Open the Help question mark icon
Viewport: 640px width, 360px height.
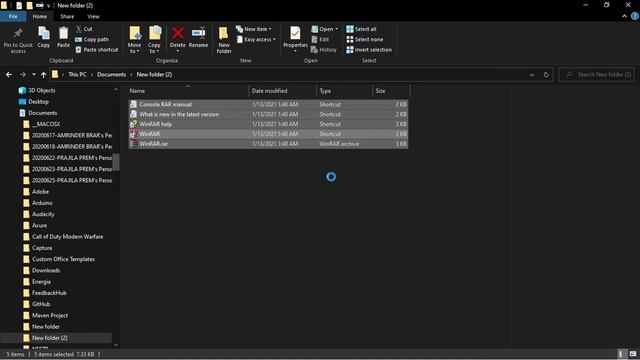click(635, 16)
